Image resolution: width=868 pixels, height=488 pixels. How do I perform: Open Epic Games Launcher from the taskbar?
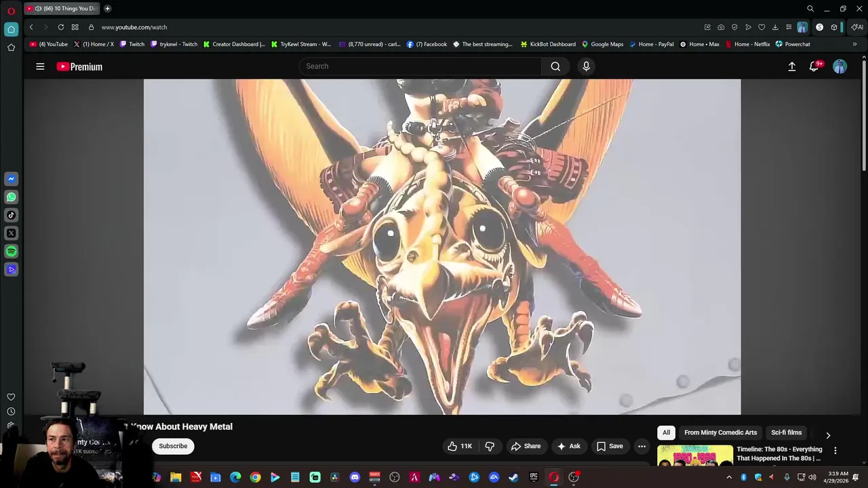[x=534, y=477]
